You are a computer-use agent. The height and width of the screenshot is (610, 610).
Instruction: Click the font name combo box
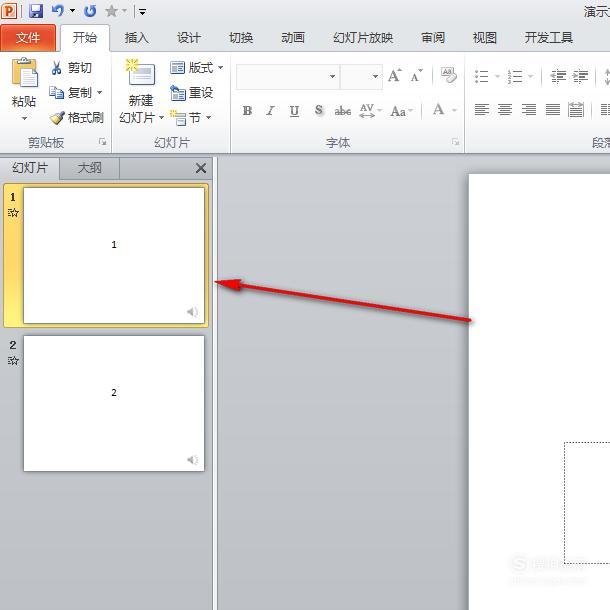point(288,76)
